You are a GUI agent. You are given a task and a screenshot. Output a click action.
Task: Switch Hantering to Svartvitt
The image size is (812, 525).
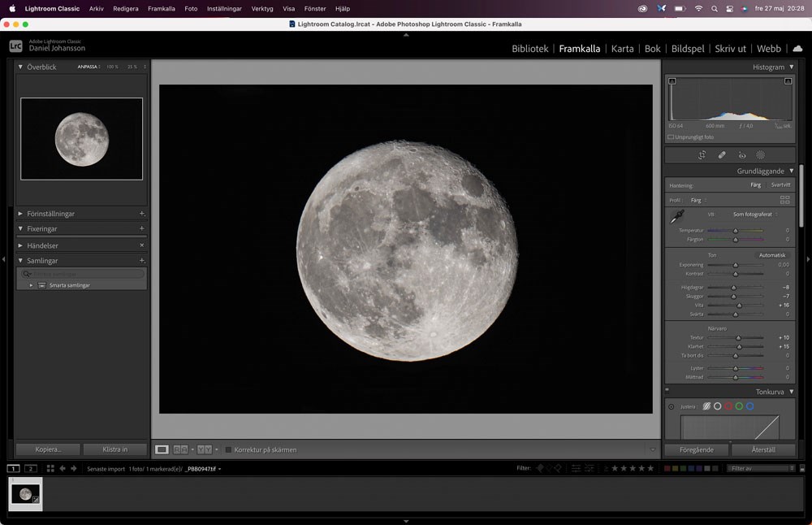(780, 184)
